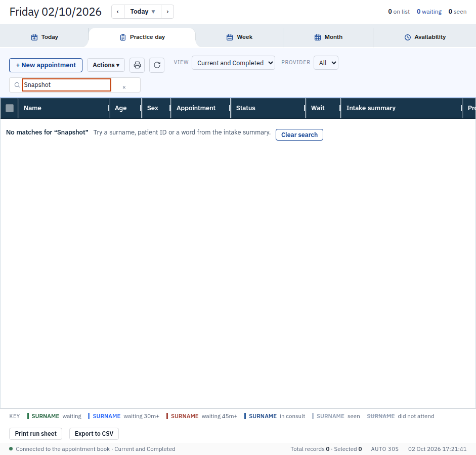The height and width of the screenshot is (455, 476).
Task: Click the green connection status dot
Action: tap(11, 448)
